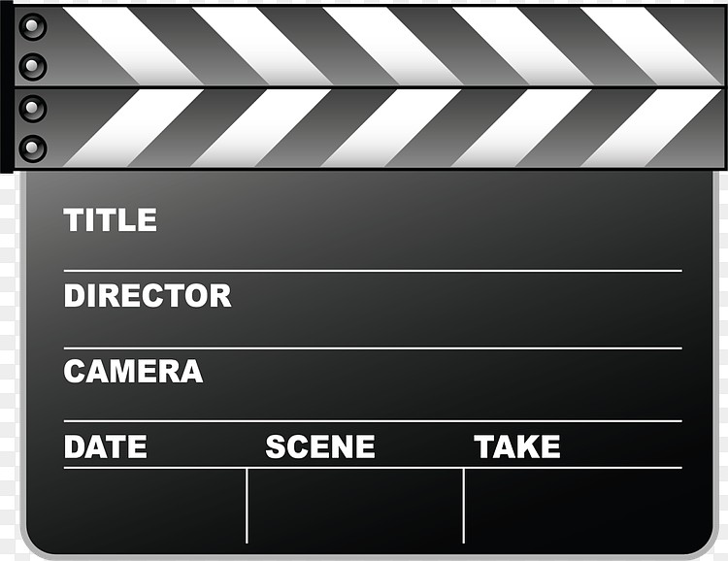Click the vertical divider between SCENE and TAKE boxes
Screen dimensions: 728x561
463,506
